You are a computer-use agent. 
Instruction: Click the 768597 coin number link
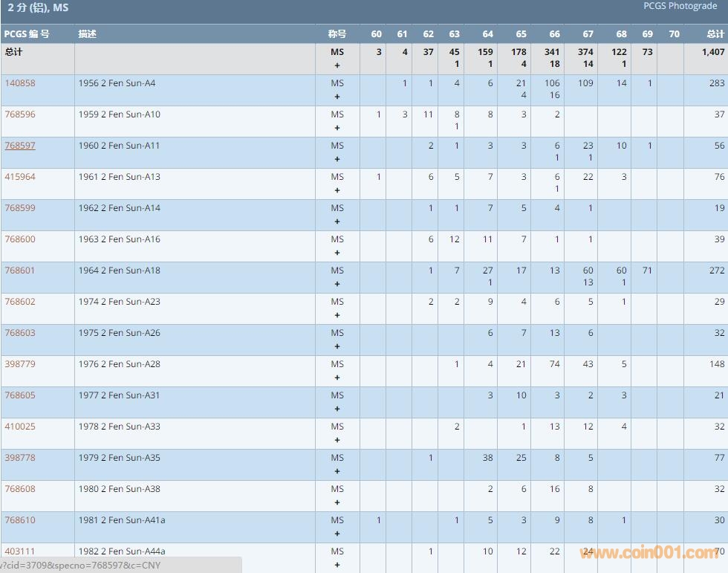pos(20,146)
